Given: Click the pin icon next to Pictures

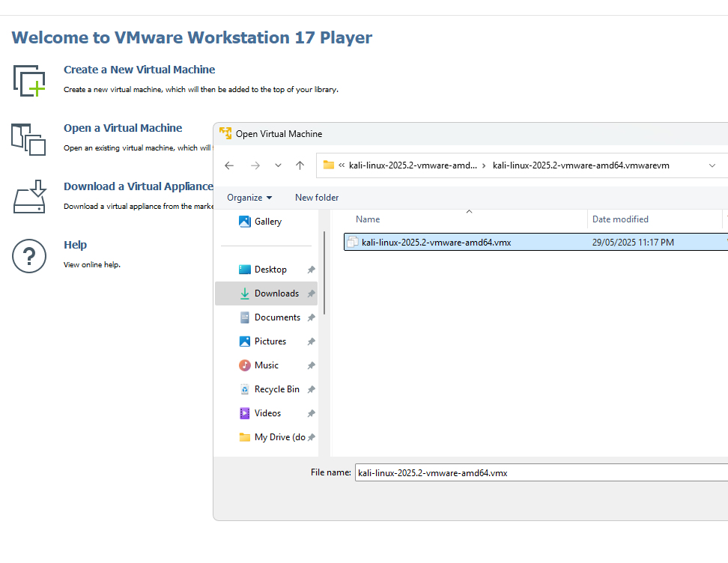Looking at the screenshot, I should click(311, 341).
